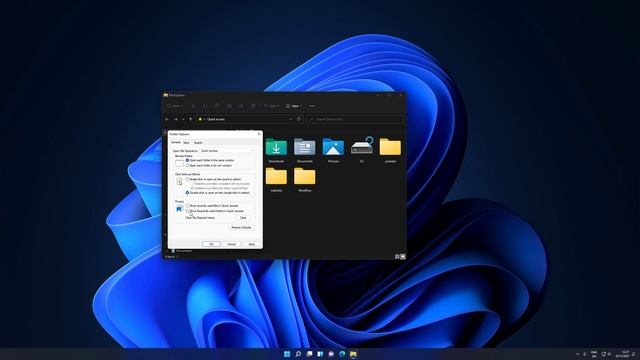The width and height of the screenshot is (640, 360).
Task: Click the refresh button beside address bar
Action: click(299, 119)
